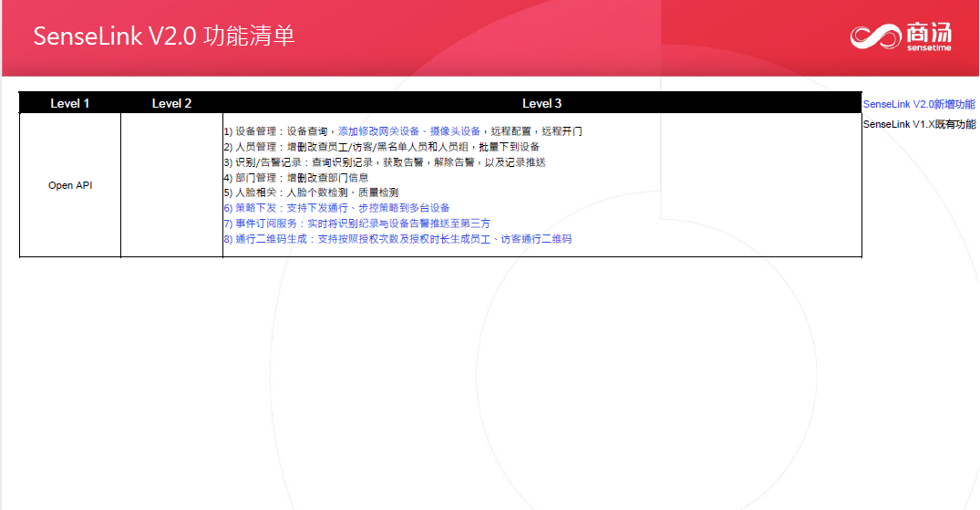Click the Open API cell
This screenshot has height=510, width=980.
click(x=70, y=185)
